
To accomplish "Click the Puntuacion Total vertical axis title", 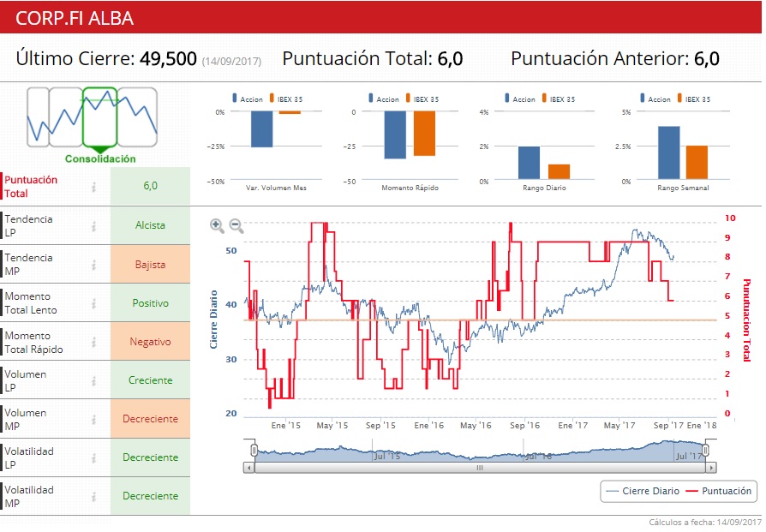I will click(746, 320).
